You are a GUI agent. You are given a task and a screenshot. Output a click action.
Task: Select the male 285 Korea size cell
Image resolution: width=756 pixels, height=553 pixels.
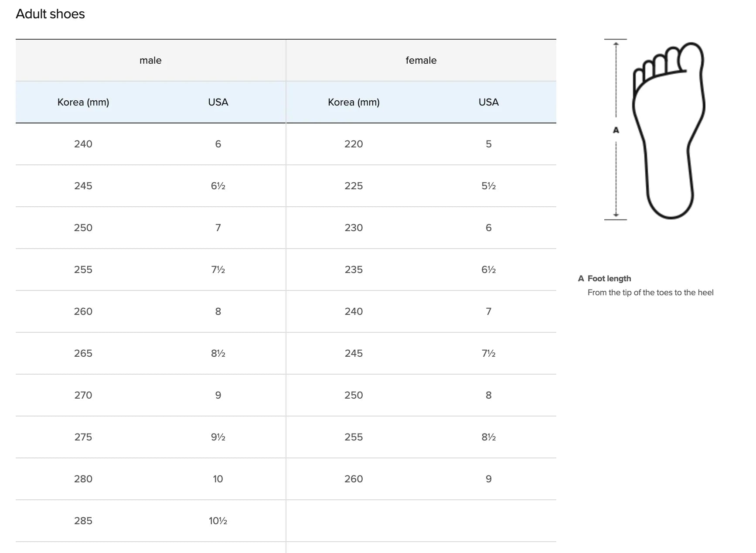[83, 521]
